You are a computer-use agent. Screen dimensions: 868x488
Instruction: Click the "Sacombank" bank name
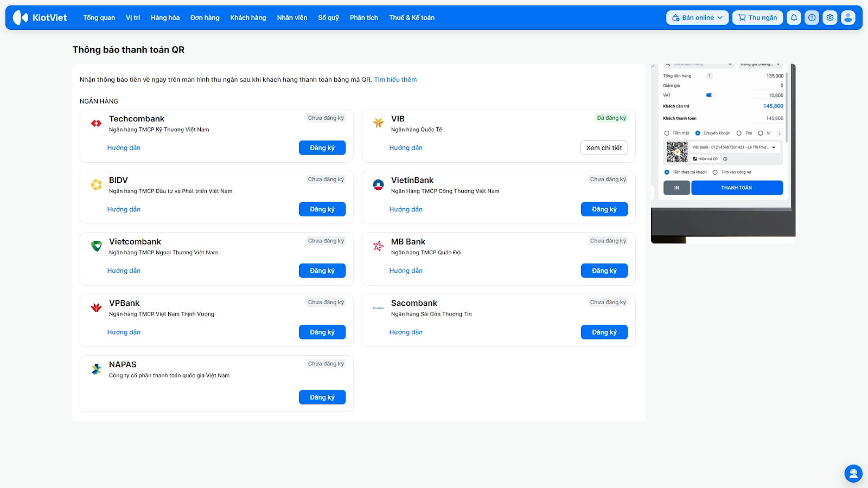pos(414,303)
